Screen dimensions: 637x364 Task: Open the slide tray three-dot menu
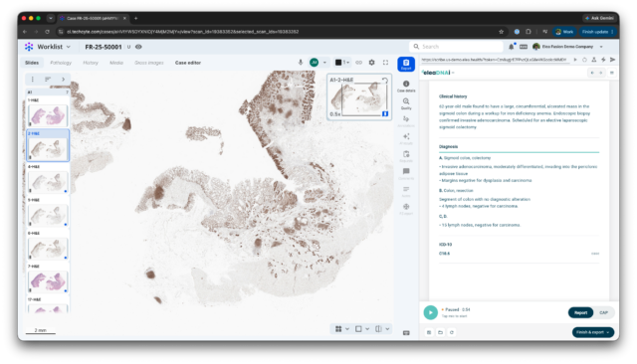tap(33, 80)
